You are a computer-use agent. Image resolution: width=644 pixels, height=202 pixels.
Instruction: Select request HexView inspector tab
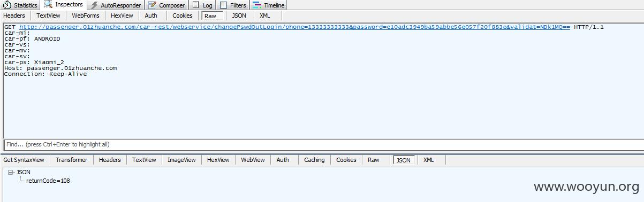[x=122, y=16]
